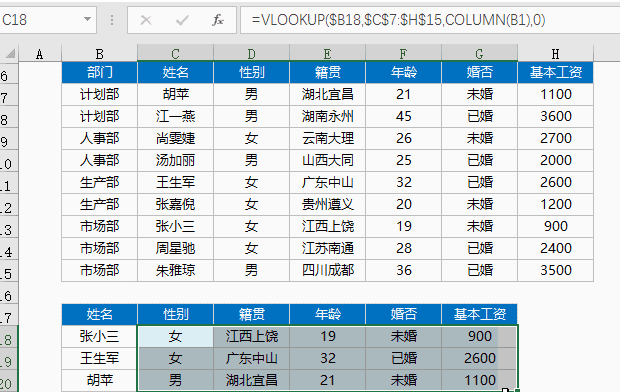This screenshot has height=392, width=620.
Task: Select the cell 四川成都
Action: tap(327, 271)
